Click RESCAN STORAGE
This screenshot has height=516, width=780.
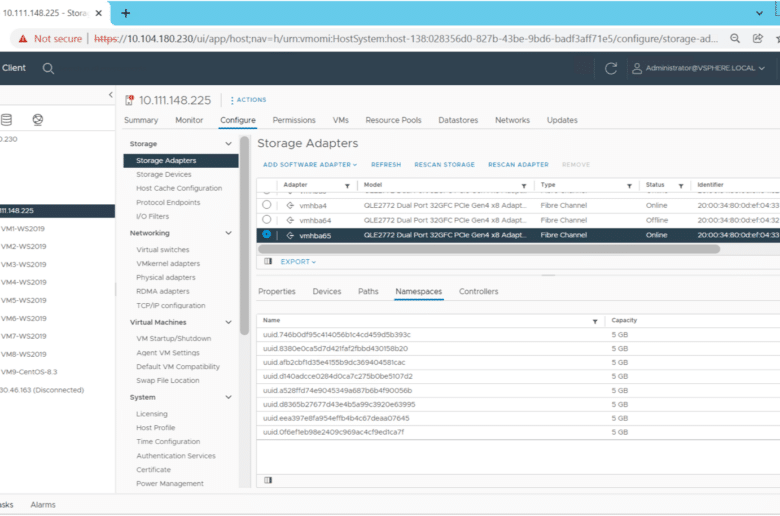tap(445, 165)
